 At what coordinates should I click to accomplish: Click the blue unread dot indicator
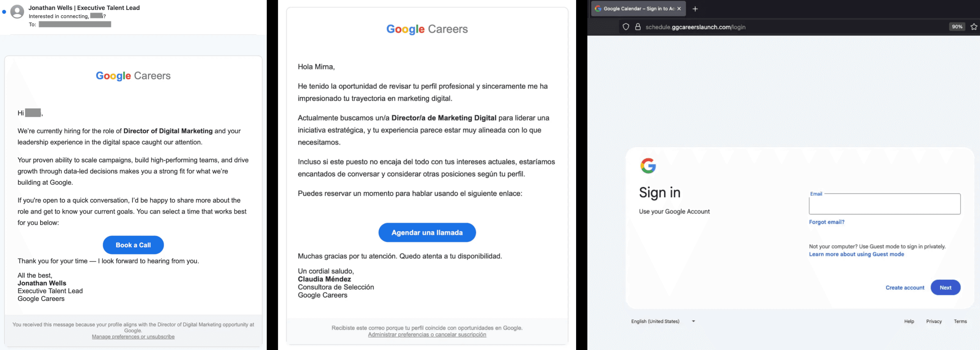4,12
